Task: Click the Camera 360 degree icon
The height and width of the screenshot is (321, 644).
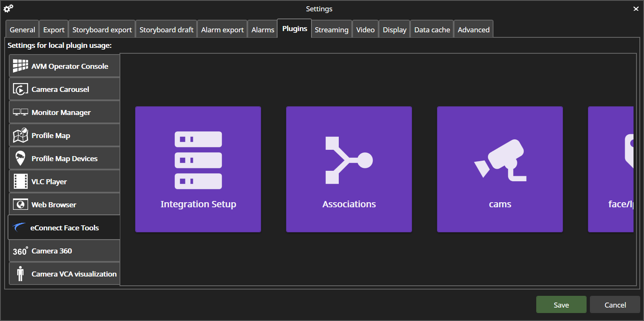Action: coord(20,251)
